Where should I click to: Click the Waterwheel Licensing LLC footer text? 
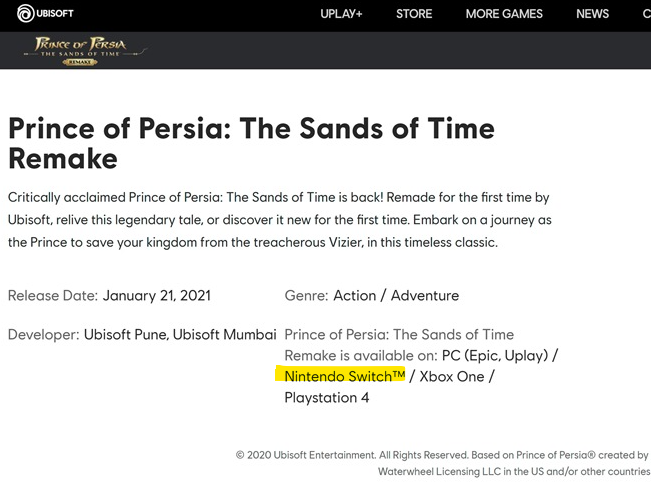point(513,472)
